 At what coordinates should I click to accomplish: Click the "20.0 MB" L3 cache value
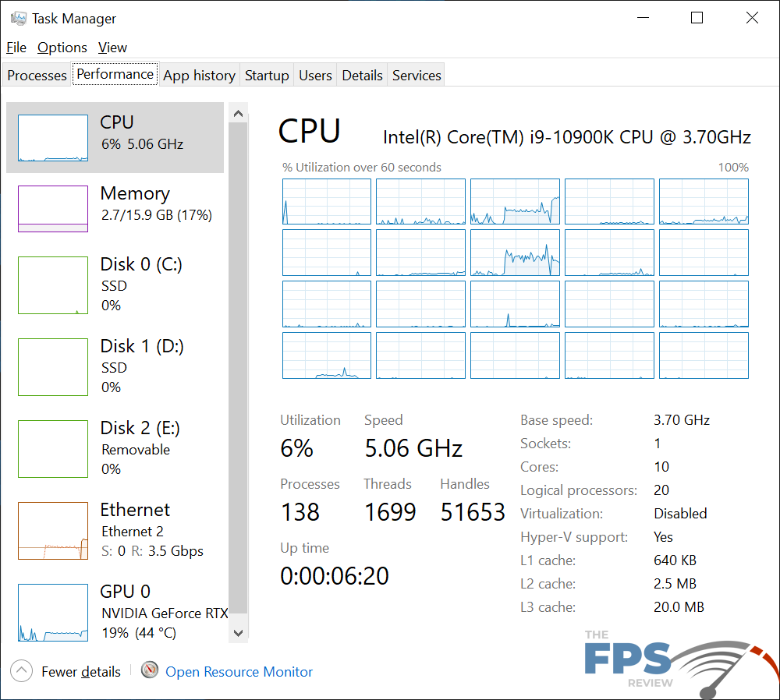coord(679,607)
